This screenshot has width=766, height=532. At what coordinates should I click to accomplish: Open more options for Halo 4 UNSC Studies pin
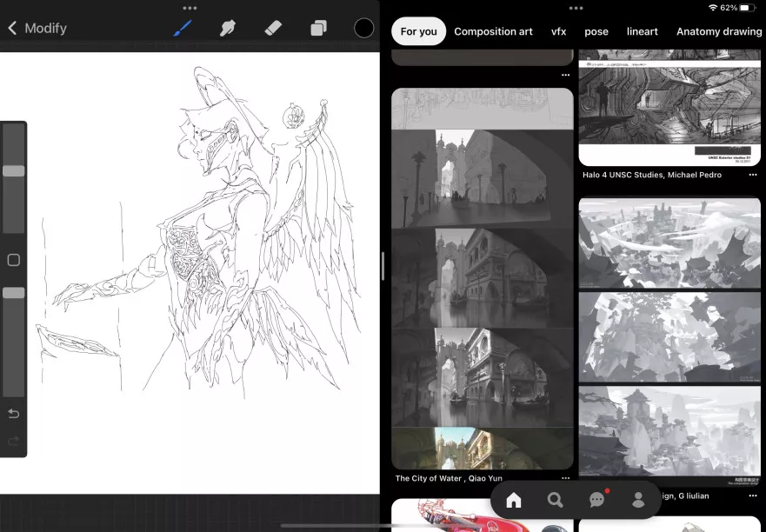coord(752,175)
